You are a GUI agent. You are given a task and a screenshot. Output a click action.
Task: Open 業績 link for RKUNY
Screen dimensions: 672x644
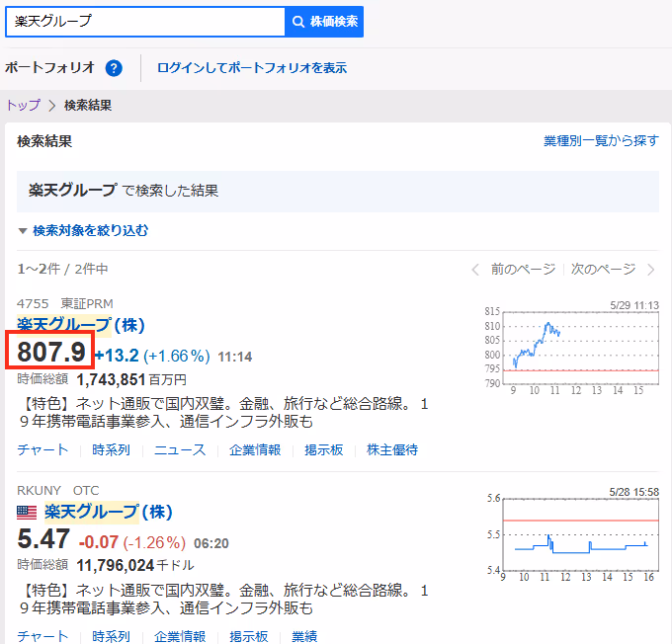[x=304, y=636]
